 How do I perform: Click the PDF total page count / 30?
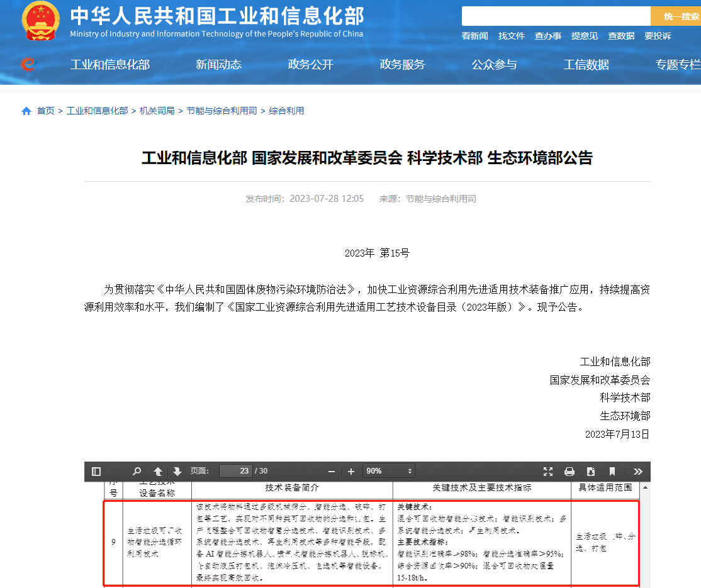tap(261, 471)
